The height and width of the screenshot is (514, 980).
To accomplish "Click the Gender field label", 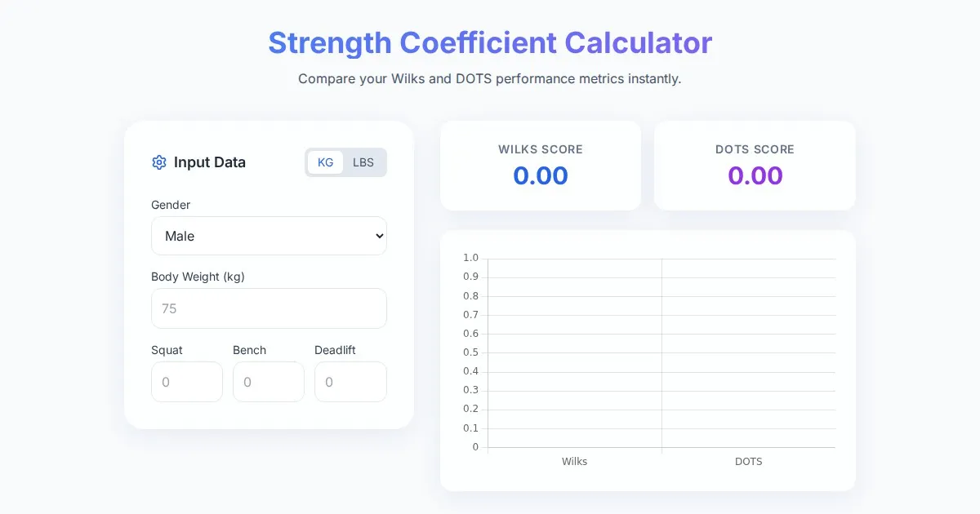I will coord(171,205).
